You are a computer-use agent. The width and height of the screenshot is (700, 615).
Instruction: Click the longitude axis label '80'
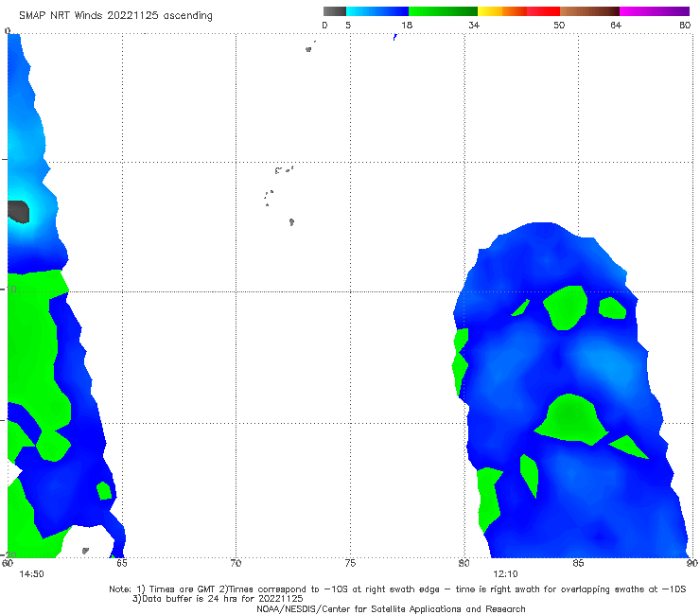[x=464, y=563]
